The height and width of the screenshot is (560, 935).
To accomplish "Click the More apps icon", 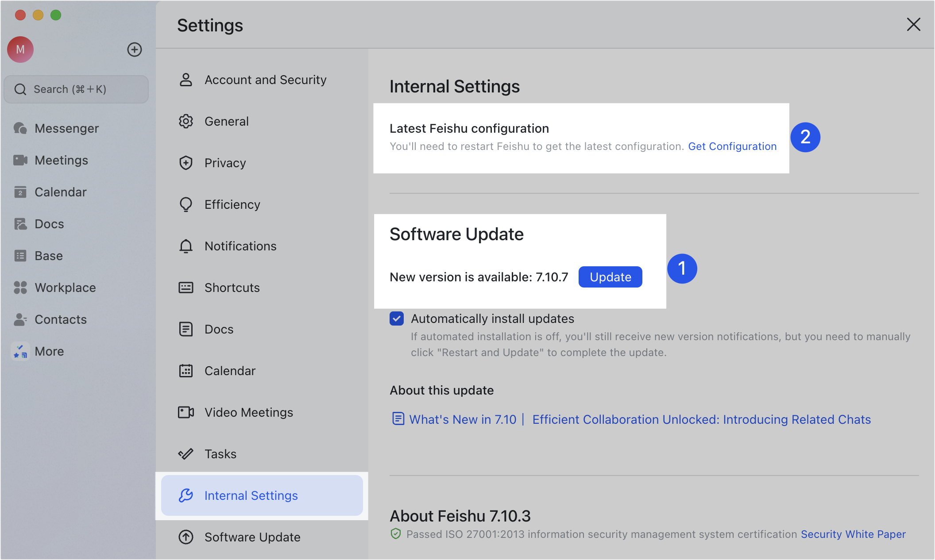I will [x=20, y=351].
